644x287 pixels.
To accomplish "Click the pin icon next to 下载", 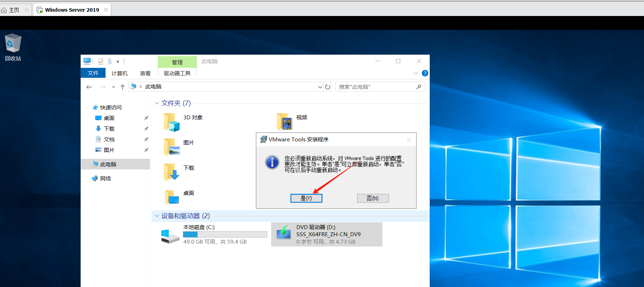I will (x=146, y=129).
